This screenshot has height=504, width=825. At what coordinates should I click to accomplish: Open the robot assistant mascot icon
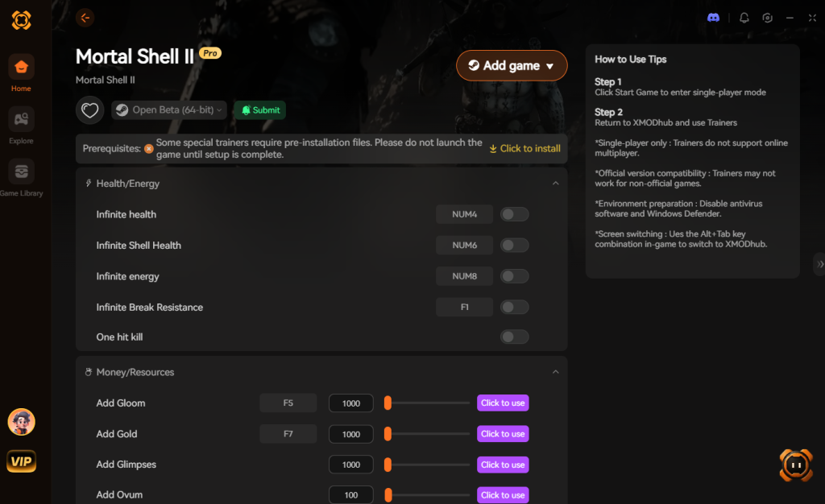click(795, 465)
